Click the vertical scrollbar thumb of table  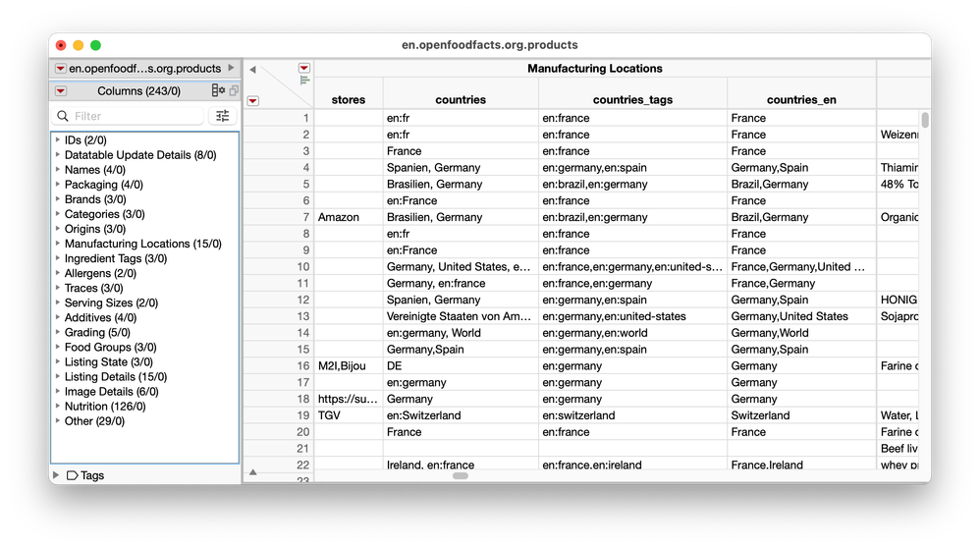pyautogui.click(x=925, y=120)
